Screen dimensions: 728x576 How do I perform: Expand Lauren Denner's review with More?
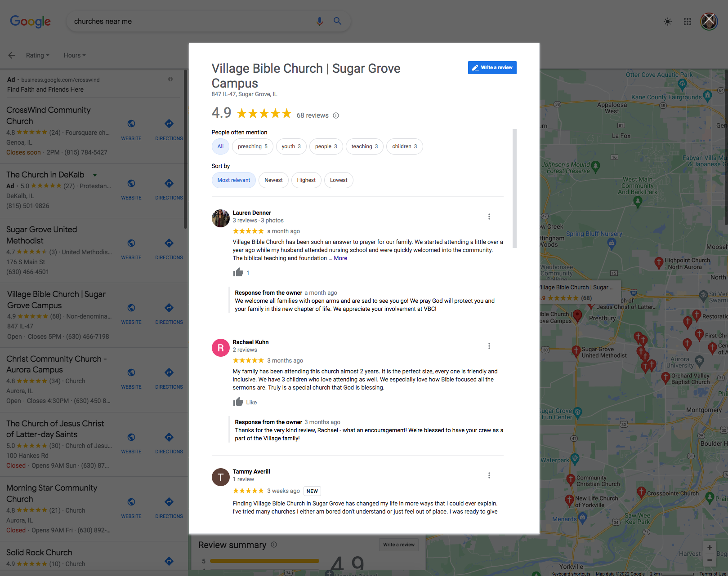point(340,258)
